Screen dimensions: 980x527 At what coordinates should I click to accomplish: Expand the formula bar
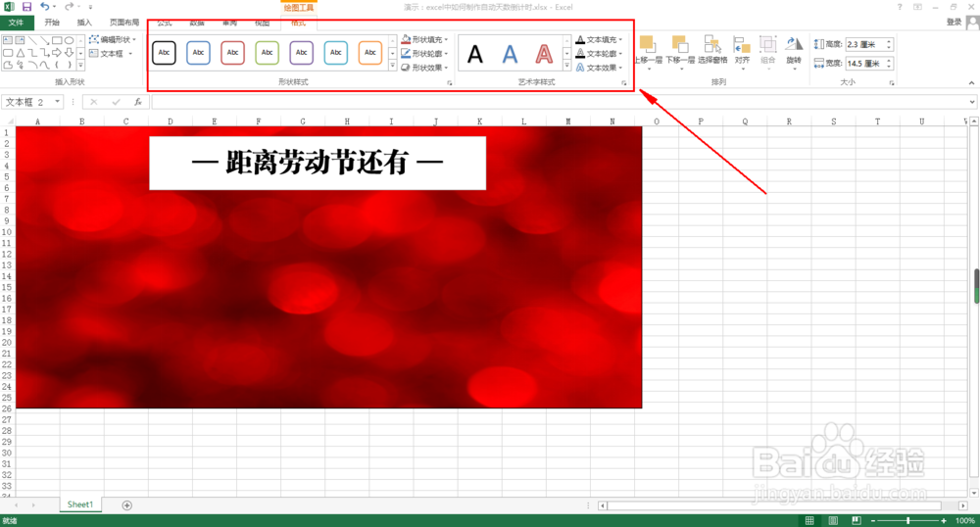click(972, 102)
